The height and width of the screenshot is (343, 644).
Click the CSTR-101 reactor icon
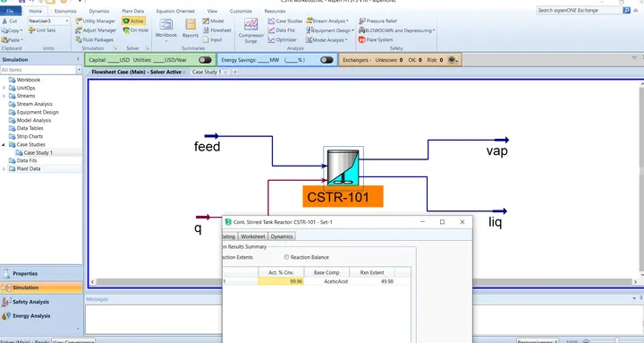click(343, 167)
